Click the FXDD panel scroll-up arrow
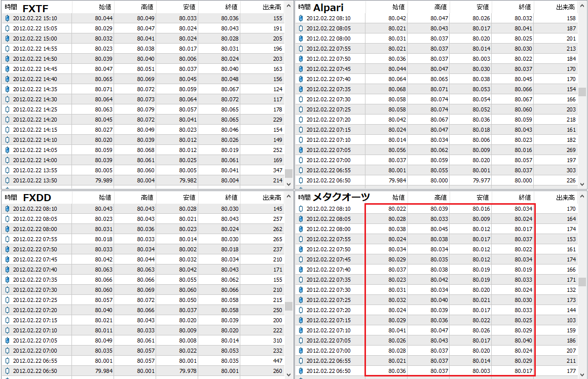This screenshot has height=379, width=588. (288, 196)
